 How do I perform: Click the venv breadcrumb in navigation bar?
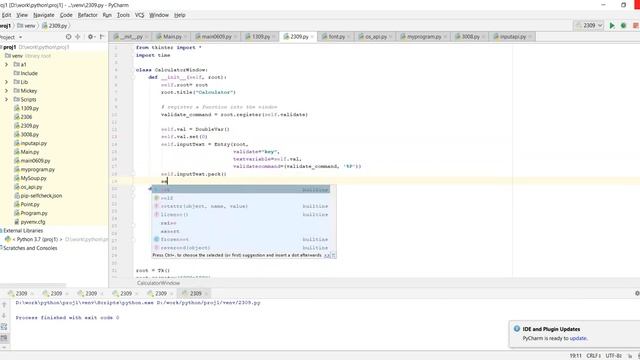27,26
